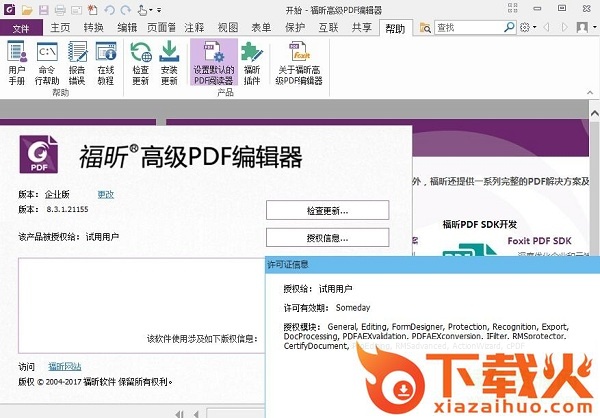Switch to the 转换 tab
The image size is (600, 418).
[x=94, y=28]
